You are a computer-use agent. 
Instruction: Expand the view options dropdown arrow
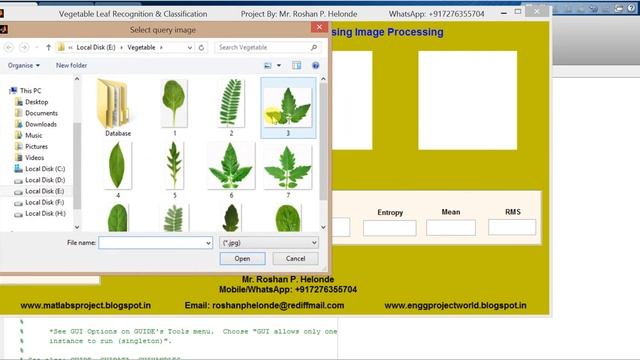click(279, 65)
